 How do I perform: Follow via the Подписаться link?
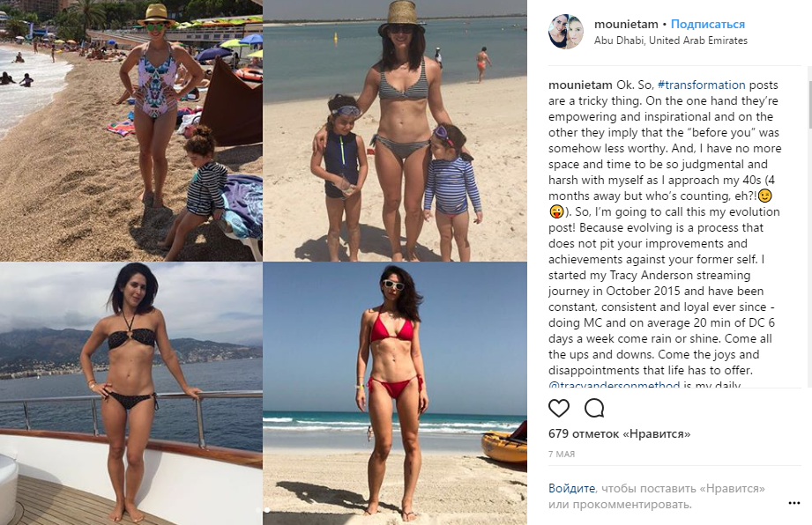click(x=707, y=24)
